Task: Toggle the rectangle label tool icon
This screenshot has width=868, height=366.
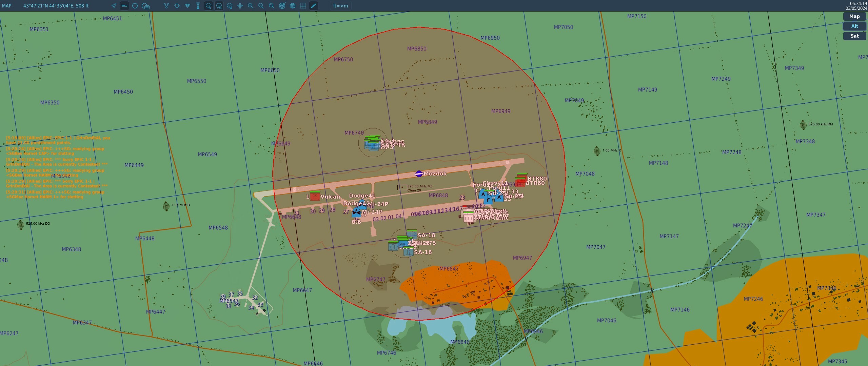Action: coord(124,6)
